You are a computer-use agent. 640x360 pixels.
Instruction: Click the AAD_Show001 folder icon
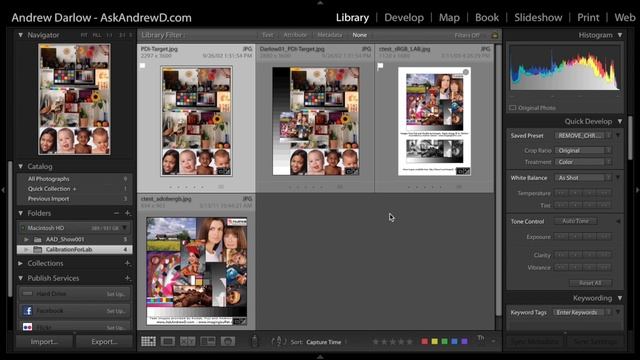point(38,239)
